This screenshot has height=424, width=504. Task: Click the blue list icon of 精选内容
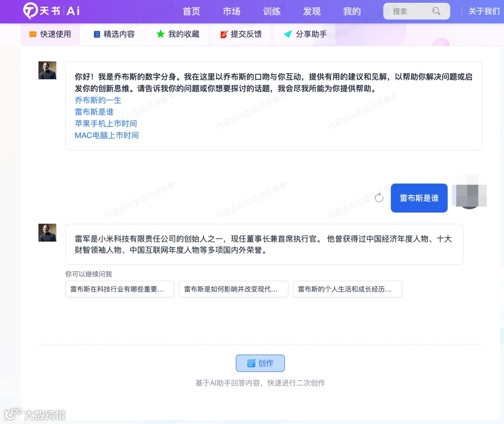tap(97, 35)
